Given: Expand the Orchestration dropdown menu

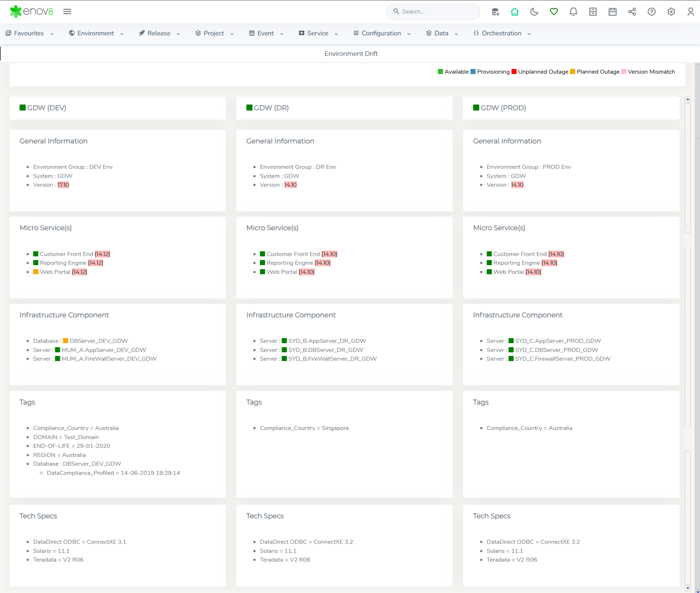Looking at the screenshot, I should click(x=502, y=33).
